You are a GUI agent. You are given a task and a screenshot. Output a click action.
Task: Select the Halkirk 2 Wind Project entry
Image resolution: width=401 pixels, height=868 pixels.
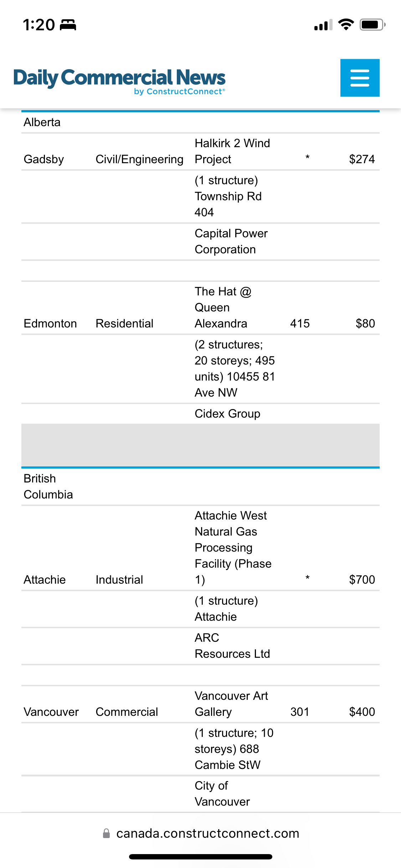[x=232, y=151]
